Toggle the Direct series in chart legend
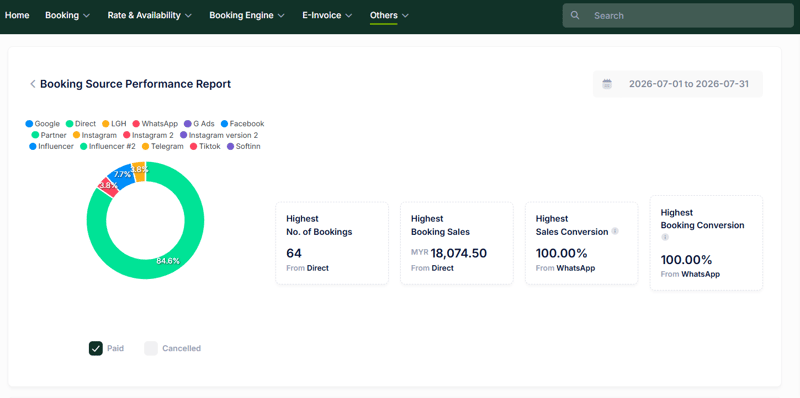The width and height of the screenshot is (800, 398). click(x=69, y=123)
